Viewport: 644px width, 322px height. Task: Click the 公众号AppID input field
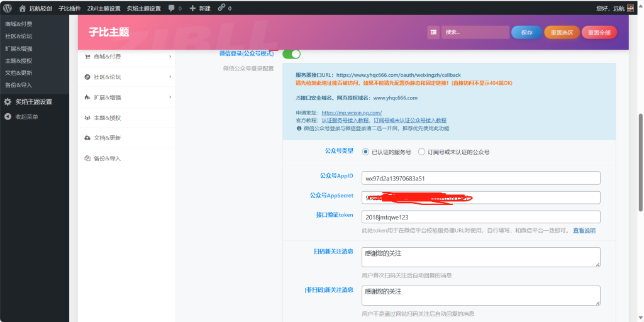pyautogui.click(x=480, y=178)
